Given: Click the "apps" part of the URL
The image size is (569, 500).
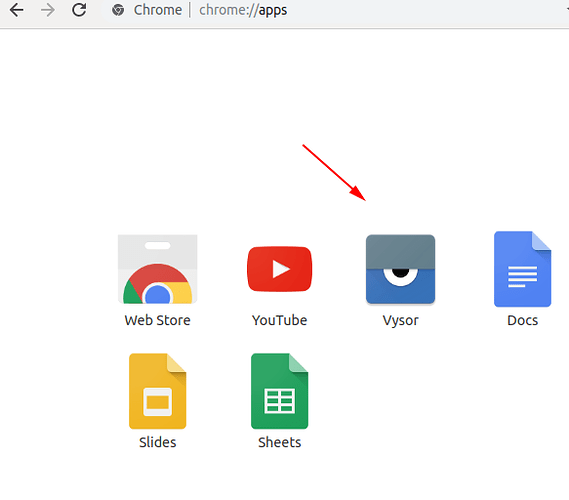Looking at the screenshot, I should click(273, 11).
